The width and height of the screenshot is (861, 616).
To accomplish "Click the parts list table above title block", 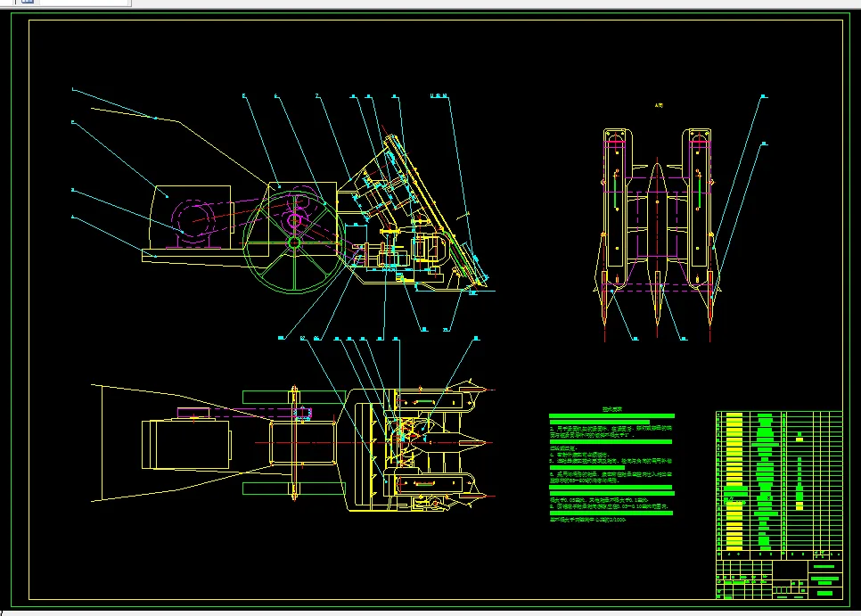I will (x=779, y=485).
